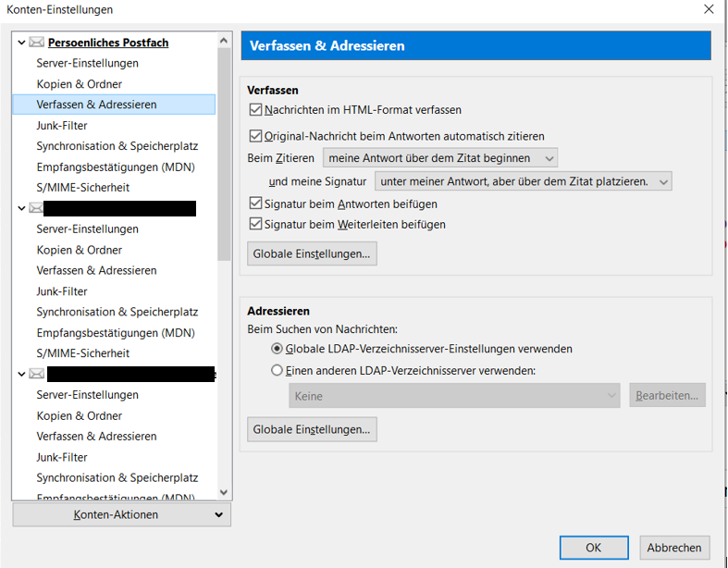The height and width of the screenshot is (568, 728).
Task: Toggle Signatur beim Weiterleiten beifügen checkbox
Action: click(x=256, y=224)
